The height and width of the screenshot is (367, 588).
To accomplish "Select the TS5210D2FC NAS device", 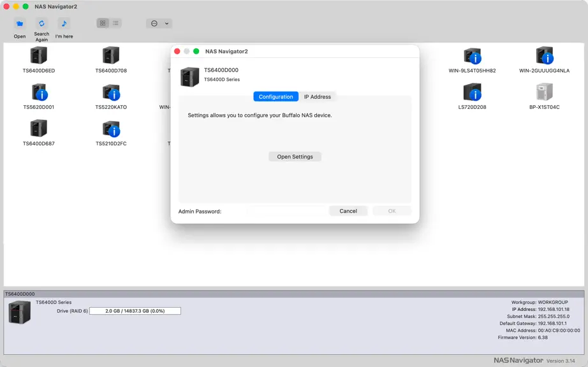I will (111, 133).
